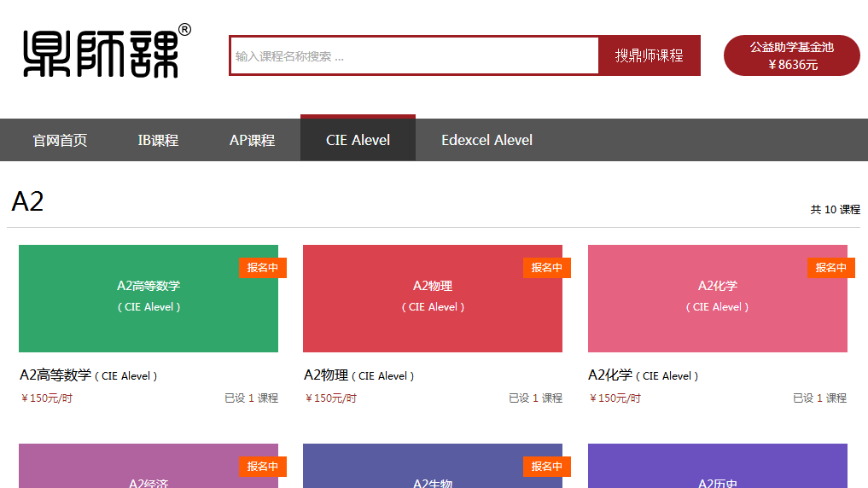This screenshot has width=868, height=488.
Task: Open the violet A2历史 course thumbnail
Action: point(718,466)
